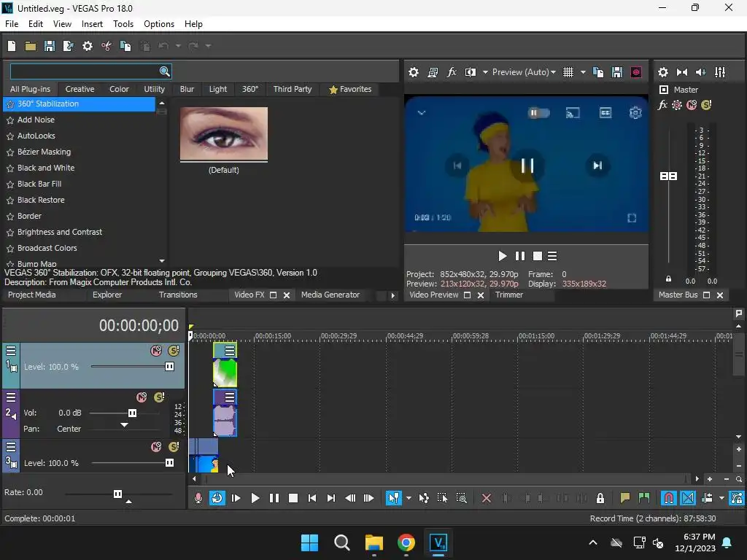747x560 pixels.
Task: Create a new project from the toolbar
Action: click(x=12, y=46)
